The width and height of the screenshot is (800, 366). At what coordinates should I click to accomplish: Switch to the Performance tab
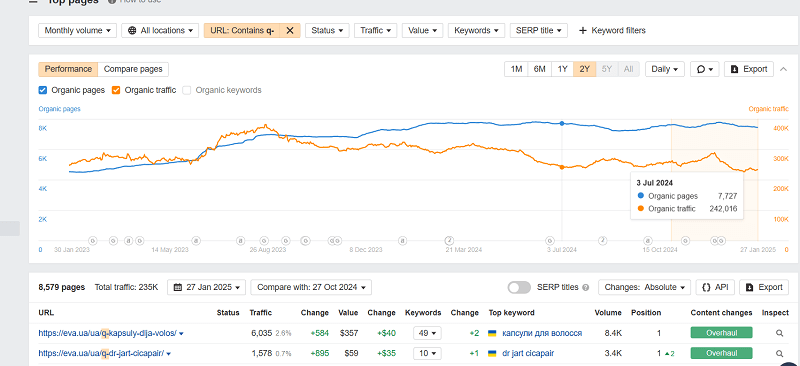click(x=68, y=69)
